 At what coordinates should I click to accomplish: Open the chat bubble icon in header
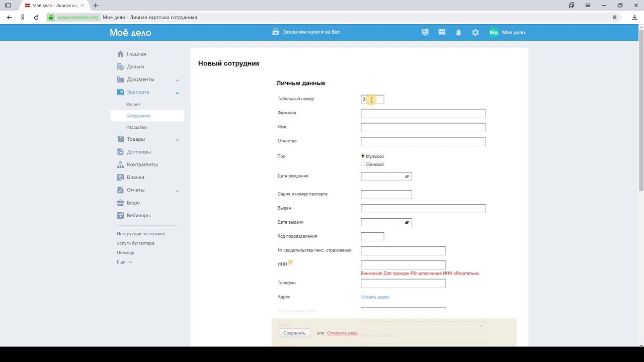[x=442, y=32]
